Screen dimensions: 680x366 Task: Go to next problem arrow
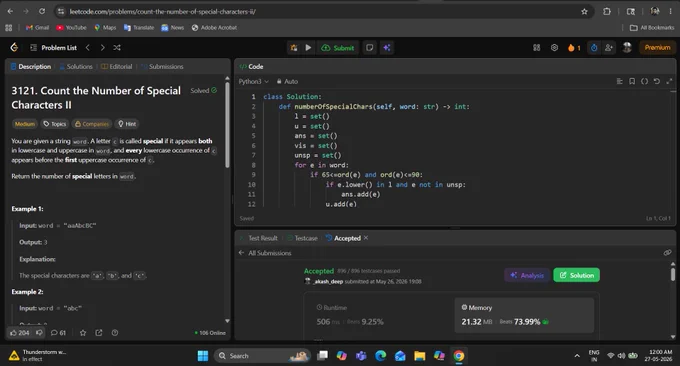[x=102, y=48]
